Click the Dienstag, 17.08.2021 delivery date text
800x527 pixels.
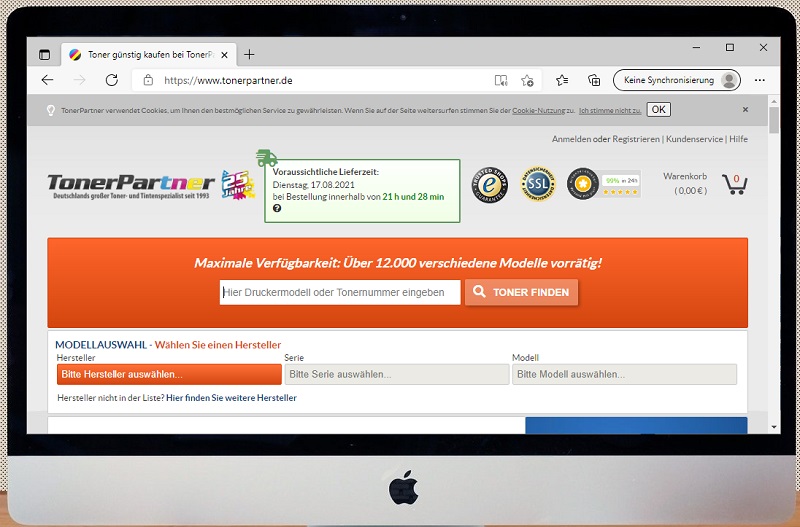(x=313, y=185)
